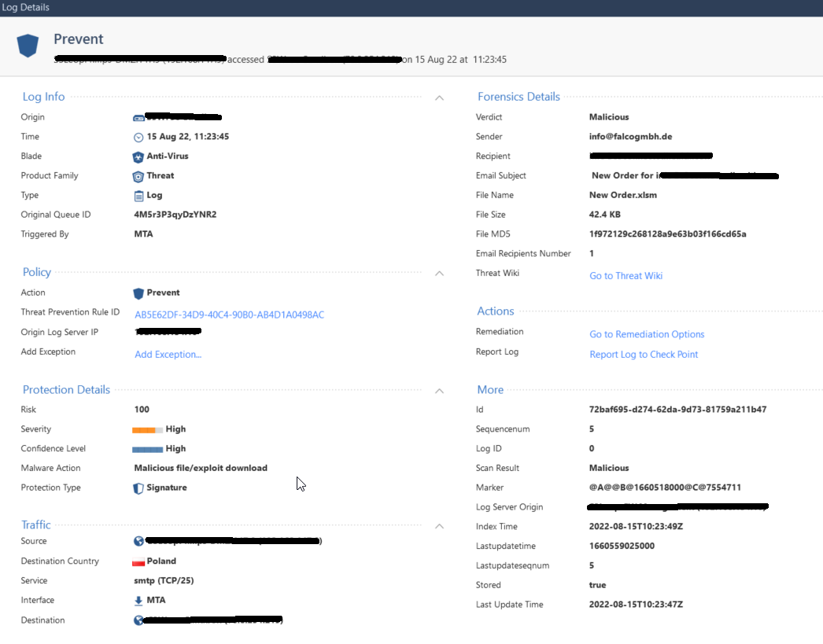Select the sender address info@falcogmbh.de
This screenshot has width=823, height=644.
(x=630, y=136)
